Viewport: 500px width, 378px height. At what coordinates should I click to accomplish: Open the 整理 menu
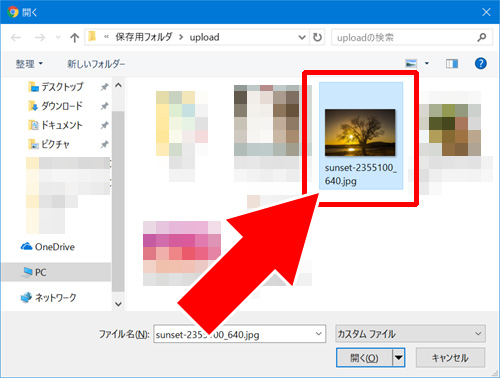[x=29, y=63]
